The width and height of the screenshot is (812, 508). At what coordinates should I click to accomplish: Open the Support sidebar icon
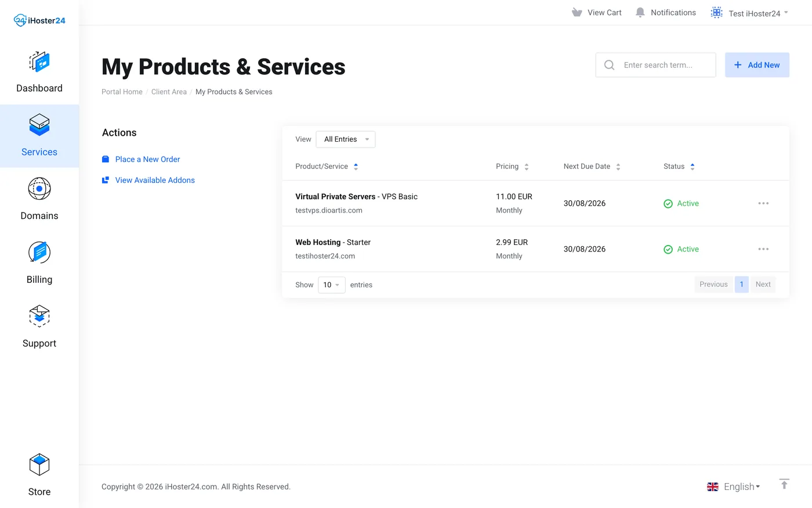[x=39, y=316]
